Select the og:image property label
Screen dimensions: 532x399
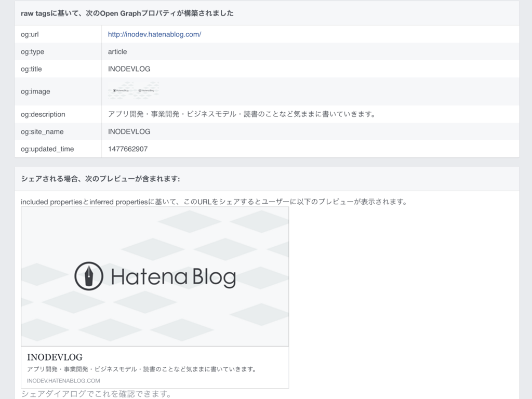(35, 91)
